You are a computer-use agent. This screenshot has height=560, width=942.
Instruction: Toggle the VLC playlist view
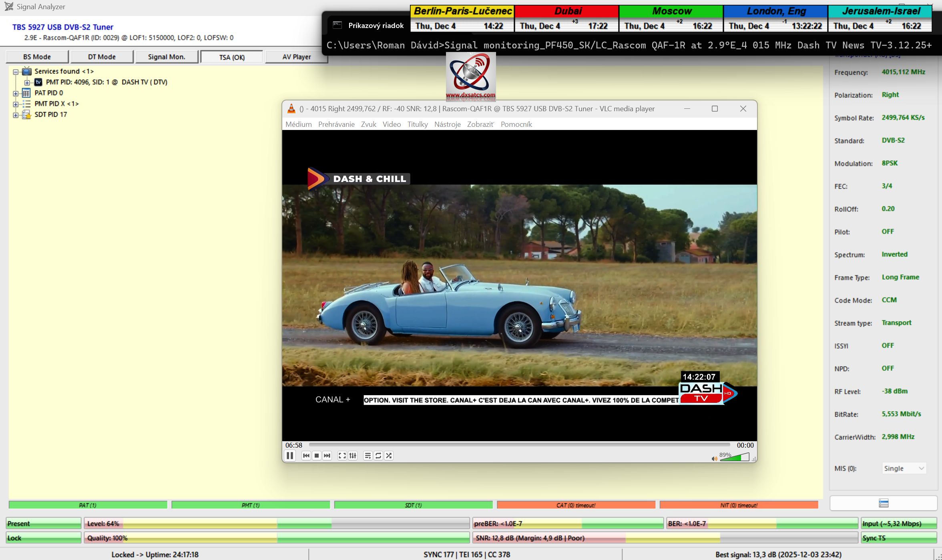coord(368,456)
